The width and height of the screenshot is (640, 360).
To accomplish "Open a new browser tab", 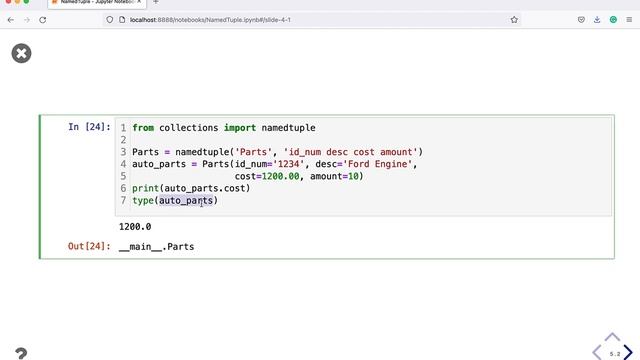I will pyautogui.click(x=156, y=2).
